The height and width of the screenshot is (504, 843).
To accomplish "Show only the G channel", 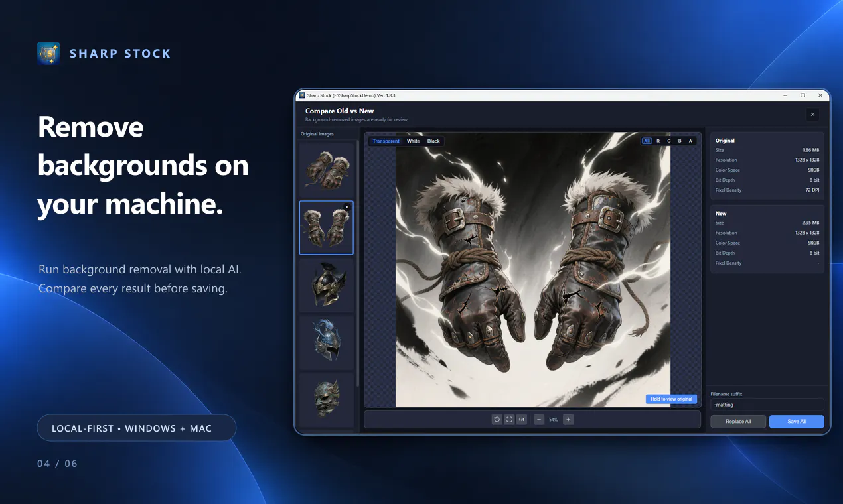I will (x=668, y=141).
